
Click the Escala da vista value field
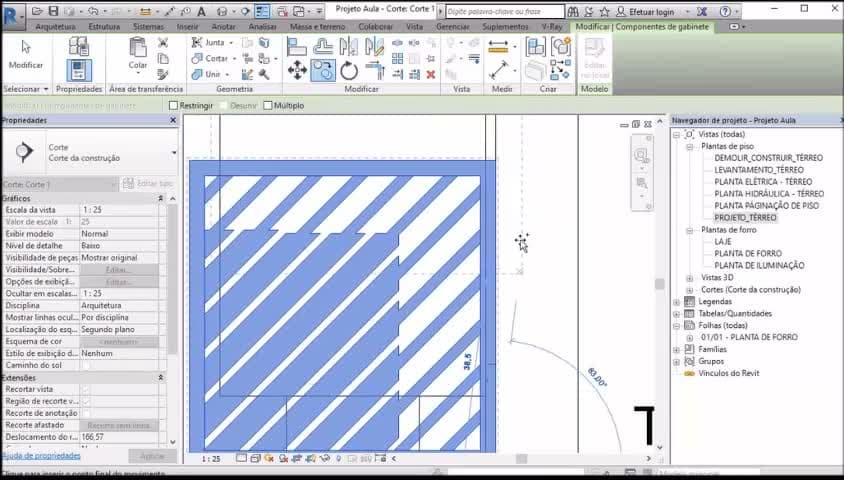point(119,210)
